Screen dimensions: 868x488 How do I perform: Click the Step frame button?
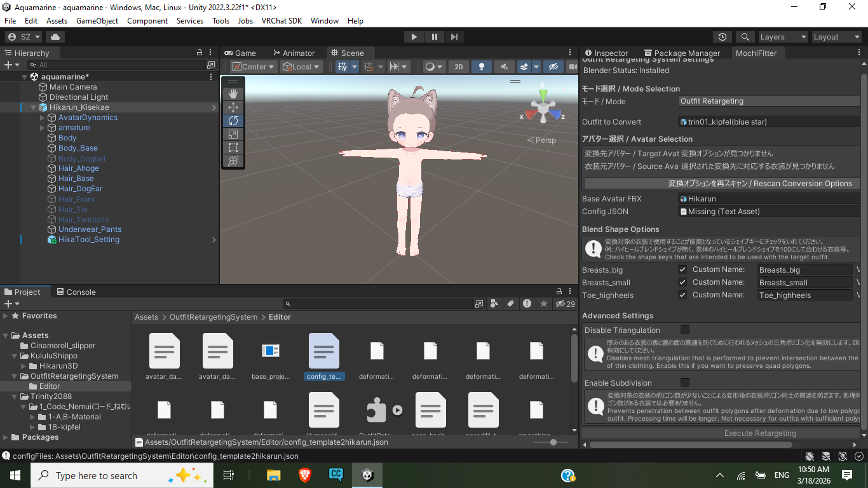point(454,37)
